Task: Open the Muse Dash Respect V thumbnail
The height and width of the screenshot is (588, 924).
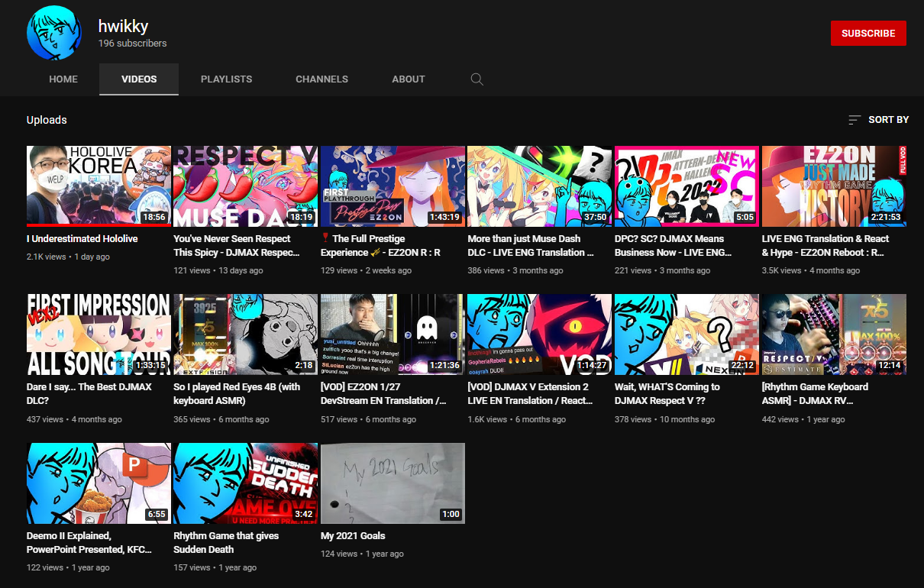Action: 245,186
